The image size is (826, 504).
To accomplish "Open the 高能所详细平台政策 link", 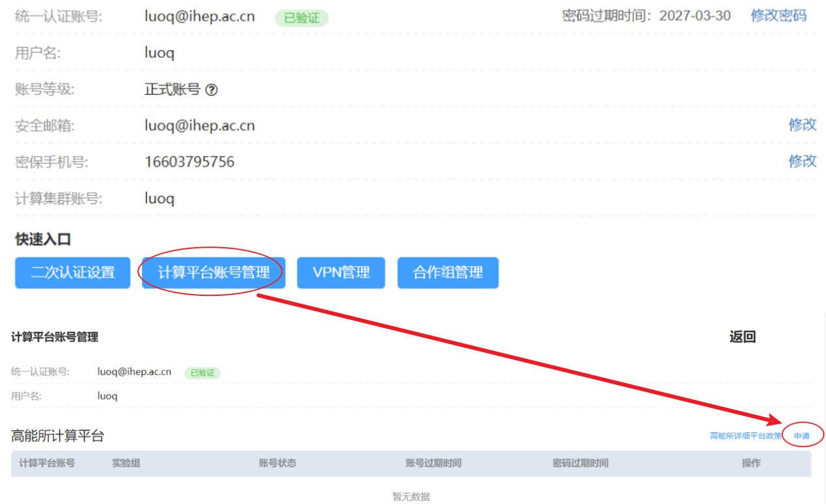I will [x=746, y=436].
